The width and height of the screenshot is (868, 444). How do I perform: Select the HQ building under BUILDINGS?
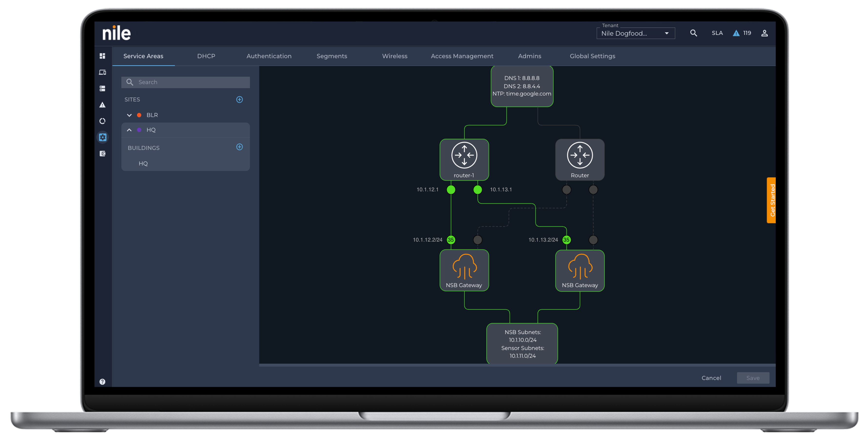pos(143,163)
